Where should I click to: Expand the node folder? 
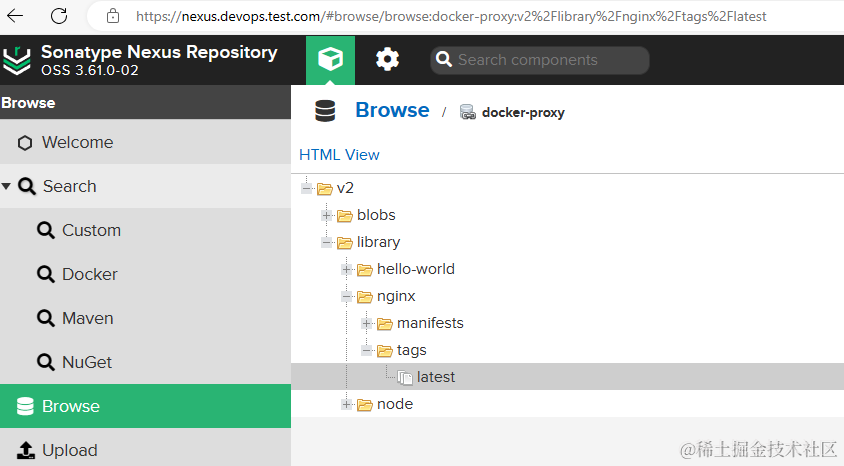pyautogui.click(x=347, y=404)
